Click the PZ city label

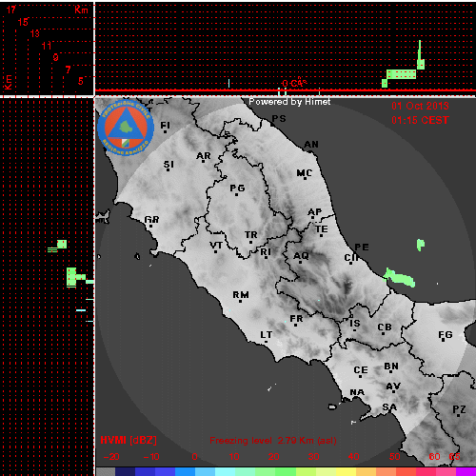click(x=459, y=409)
